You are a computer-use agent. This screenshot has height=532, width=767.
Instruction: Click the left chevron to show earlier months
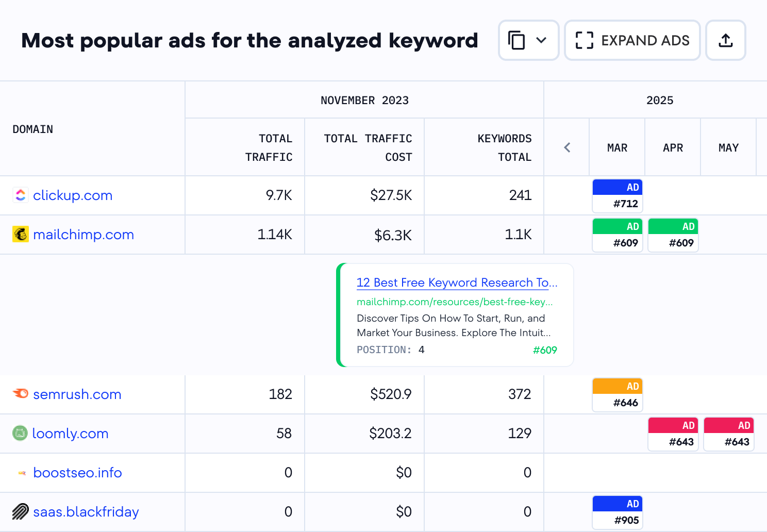566,147
